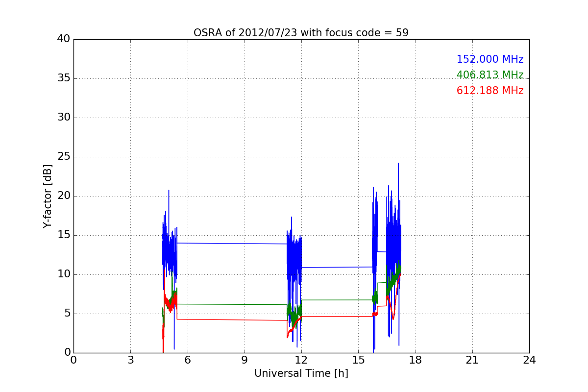588x392 pixels.
Task: Select the green 406.813 MHz legend label
Action: pos(490,75)
